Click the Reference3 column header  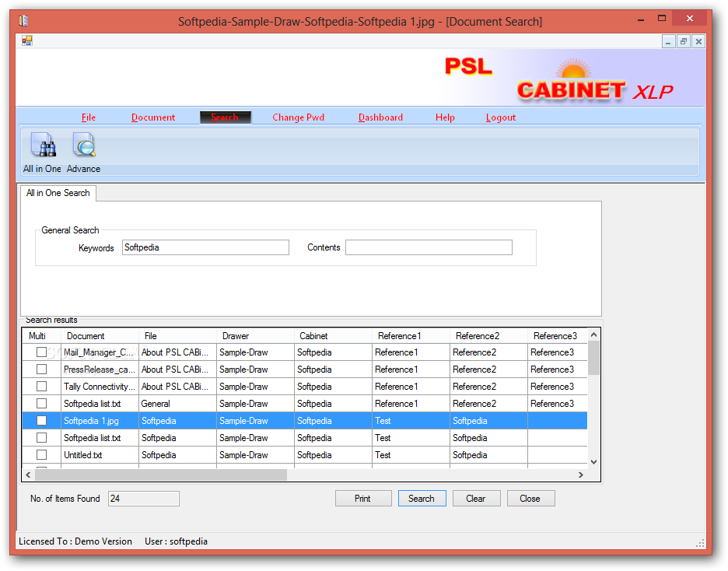tap(557, 335)
